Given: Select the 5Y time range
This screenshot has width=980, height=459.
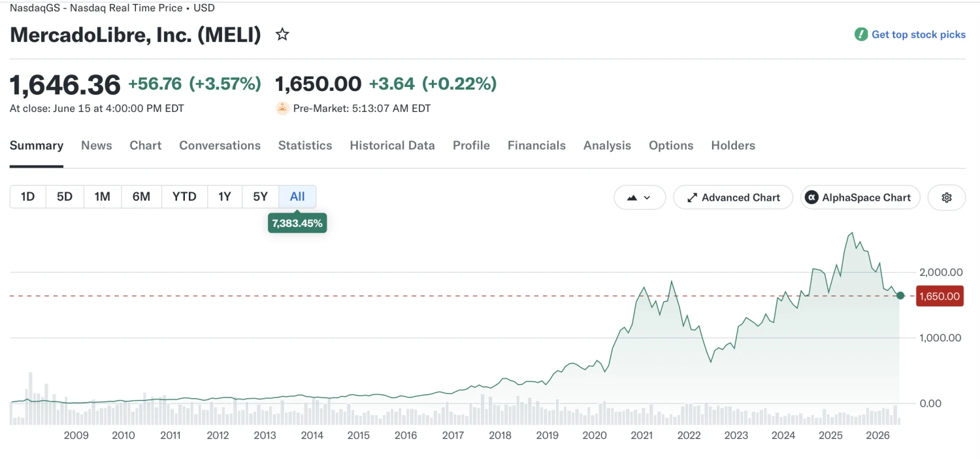Looking at the screenshot, I should click(x=261, y=197).
